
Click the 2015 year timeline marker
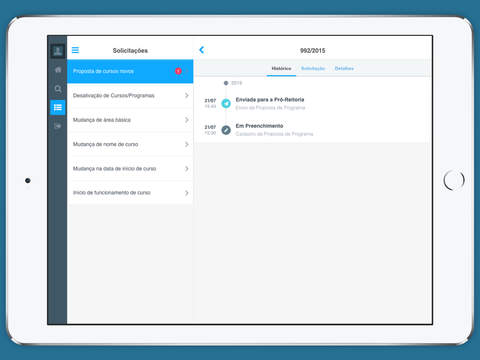226,83
